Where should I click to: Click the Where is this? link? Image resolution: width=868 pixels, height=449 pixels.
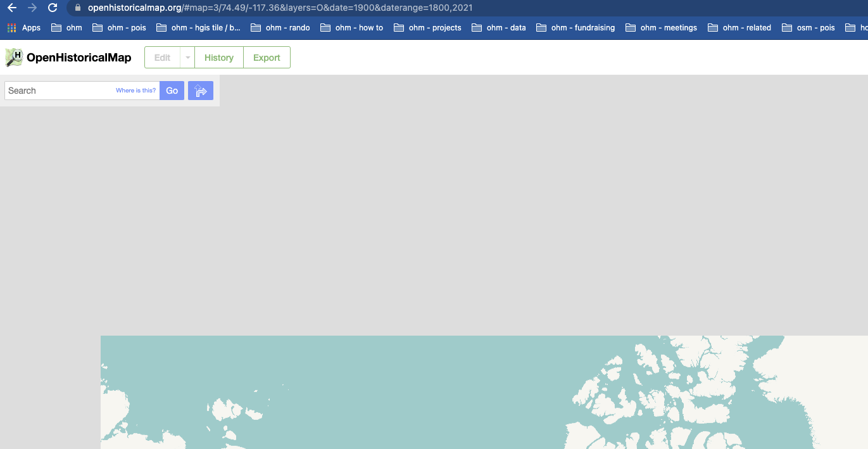136,91
